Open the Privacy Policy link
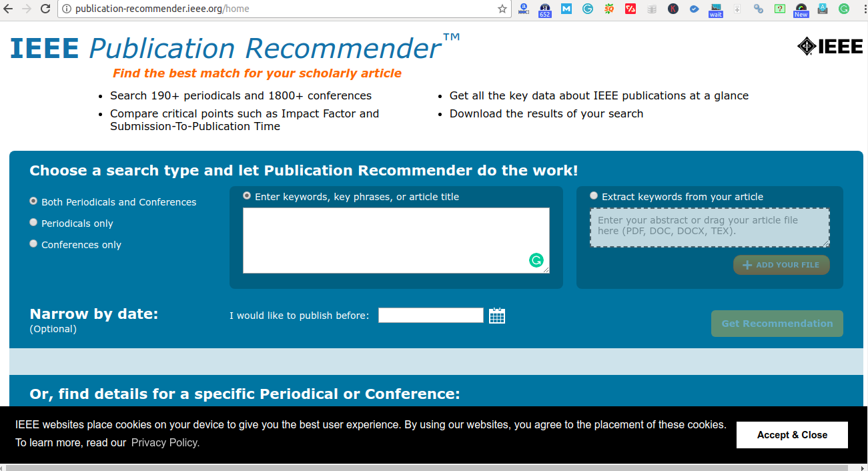This screenshot has height=471, width=868. [x=165, y=442]
